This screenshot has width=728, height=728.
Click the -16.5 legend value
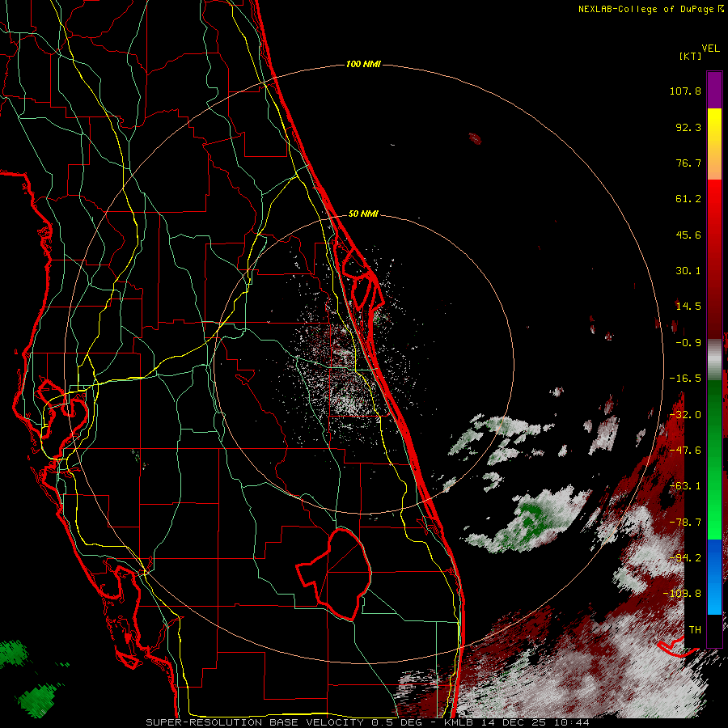coord(685,379)
